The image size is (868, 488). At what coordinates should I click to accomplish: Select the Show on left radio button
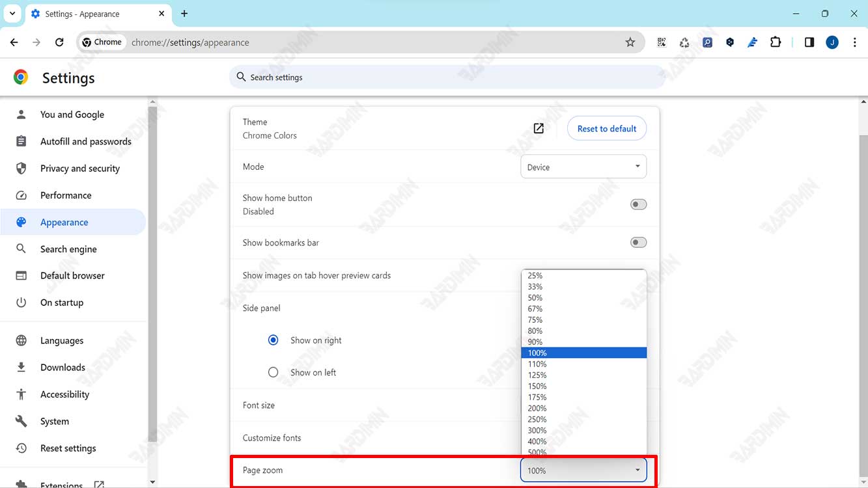(273, 372)
